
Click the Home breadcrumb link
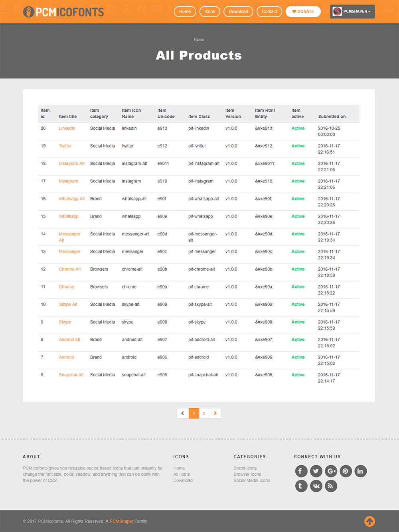click(x=199, y=40)
